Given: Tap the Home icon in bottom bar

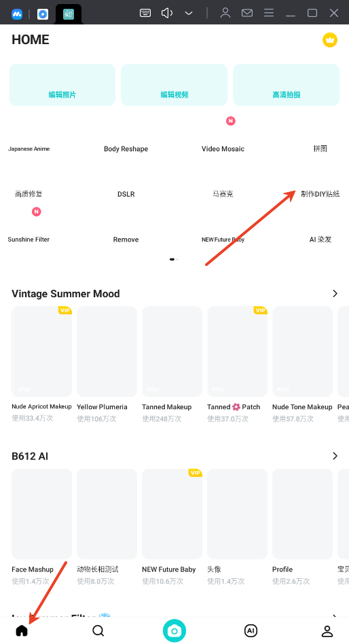Looking at the screenshot, I should (x=22, y=630).
